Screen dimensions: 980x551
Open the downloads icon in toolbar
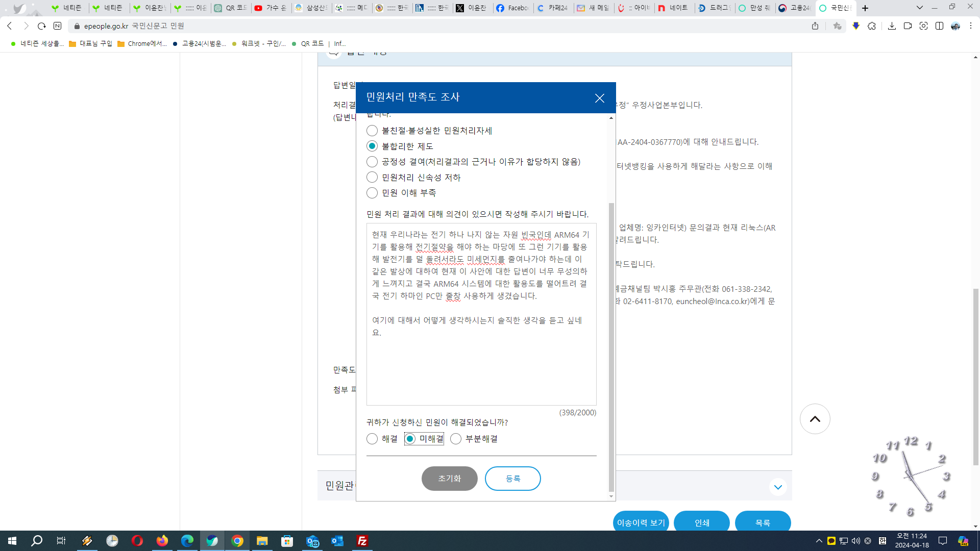click(892, 26)
